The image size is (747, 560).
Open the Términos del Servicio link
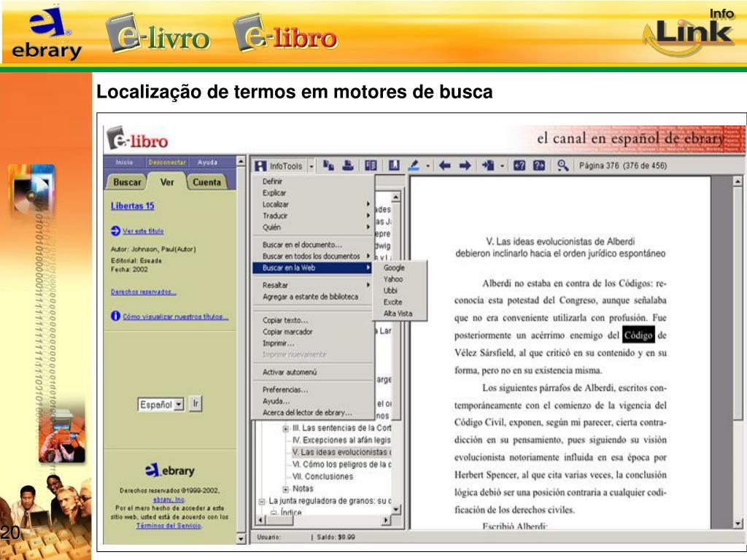click(169, 526)
